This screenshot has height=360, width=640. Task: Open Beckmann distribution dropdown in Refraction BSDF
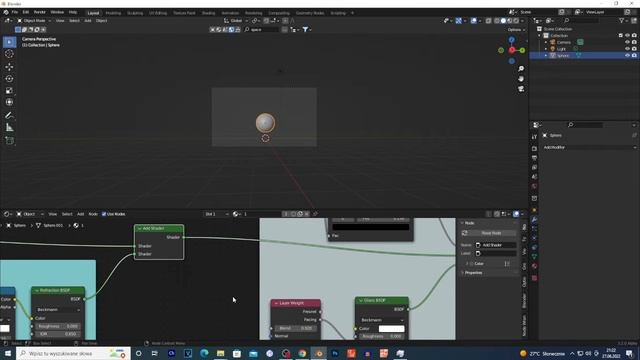(58, 310)
